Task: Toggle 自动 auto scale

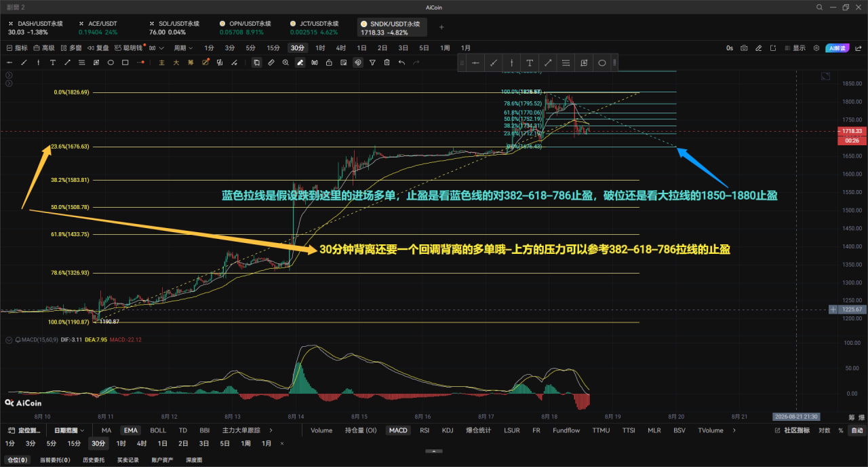Action: tap(857, 430)
